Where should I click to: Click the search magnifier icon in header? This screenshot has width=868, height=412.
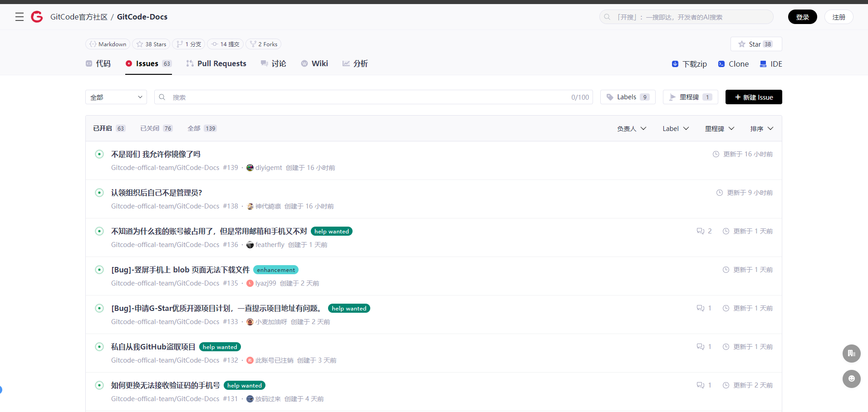607,17
